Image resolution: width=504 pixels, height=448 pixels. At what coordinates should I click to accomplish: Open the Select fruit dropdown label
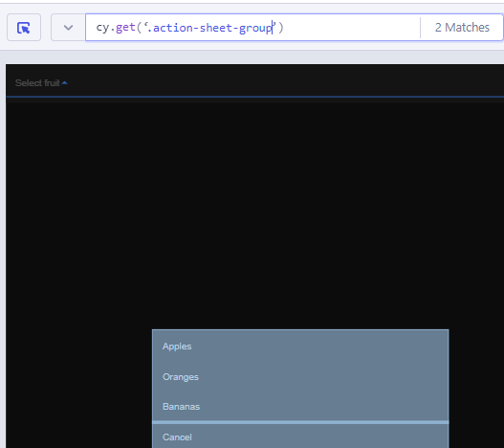click(37, 83)
